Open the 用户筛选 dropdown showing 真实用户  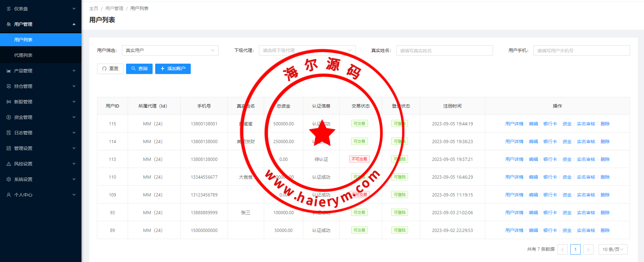click(x=170, y=50)
